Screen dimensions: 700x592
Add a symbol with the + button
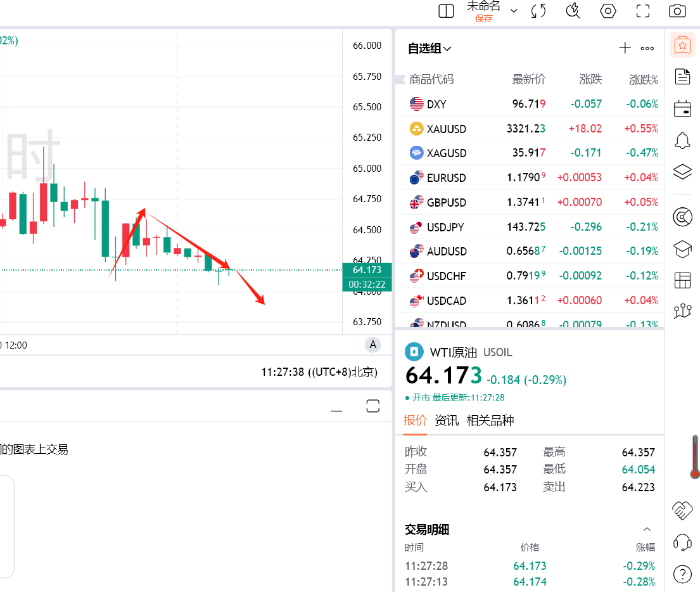click(625, 48)
